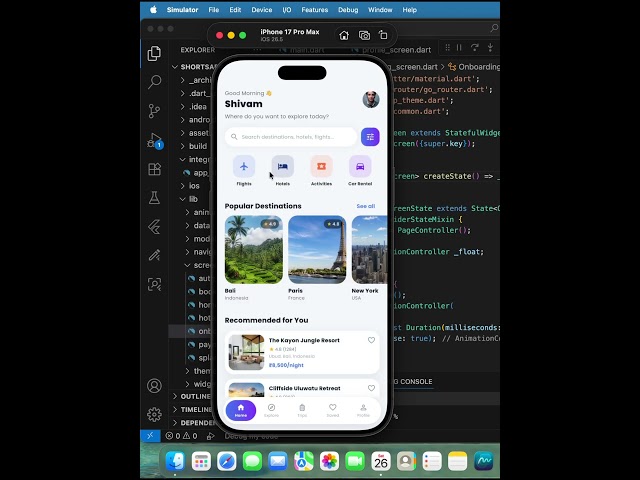Image resolution: width=640 pixels, height=480 pixels.
Task: Expand the build folder in Explorer
Action: (193, 146)
